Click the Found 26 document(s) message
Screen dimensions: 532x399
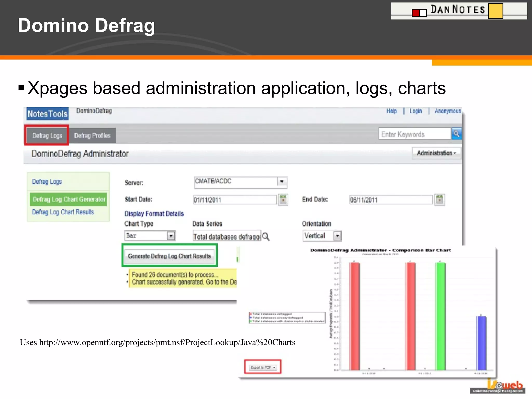(175, 275)
